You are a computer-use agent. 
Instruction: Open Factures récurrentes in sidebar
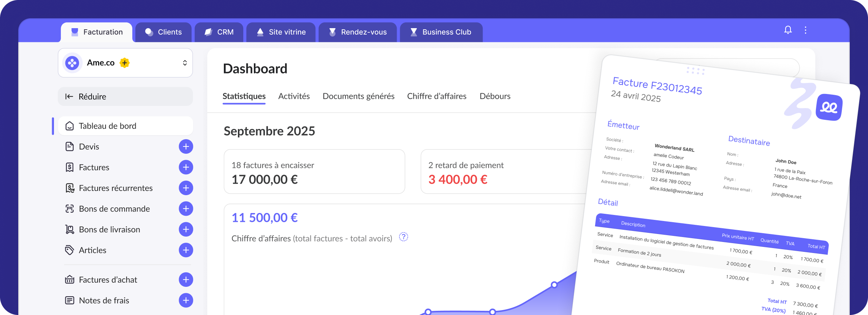click(x=116, y=188)
